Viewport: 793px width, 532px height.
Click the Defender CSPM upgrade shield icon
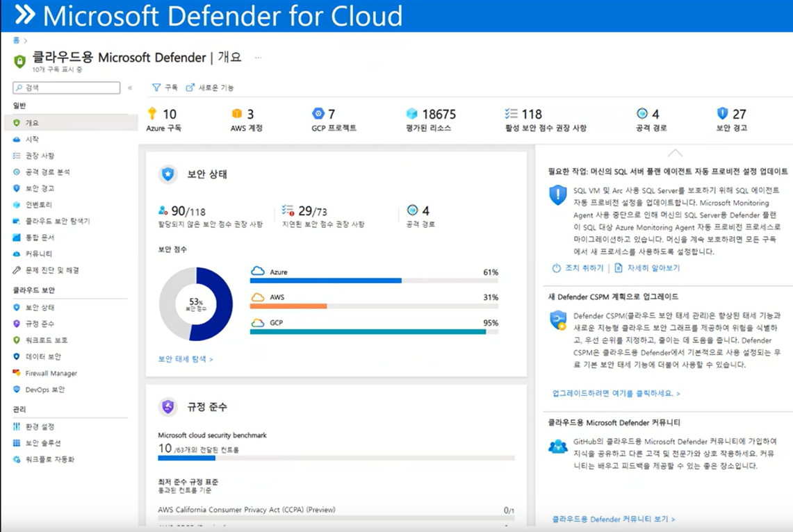pyautogui.click(x=558, y=320)
